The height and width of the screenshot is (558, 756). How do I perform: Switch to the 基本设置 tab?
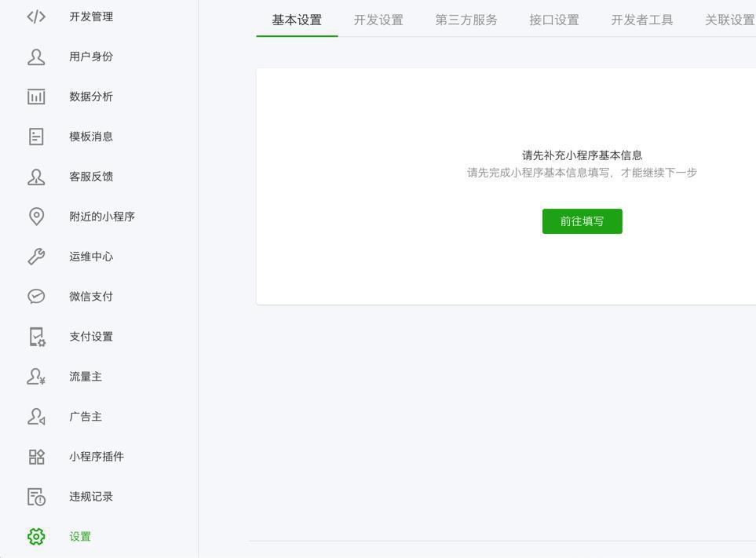[x=297, y=20]
